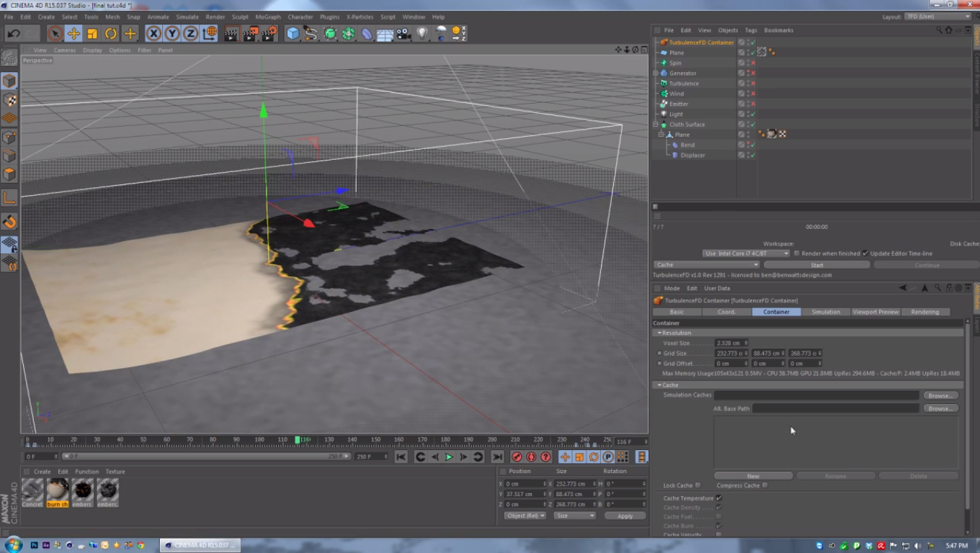Activate the Rotate tool
This screenshot has height=553, width=980.
click(111, 33)
